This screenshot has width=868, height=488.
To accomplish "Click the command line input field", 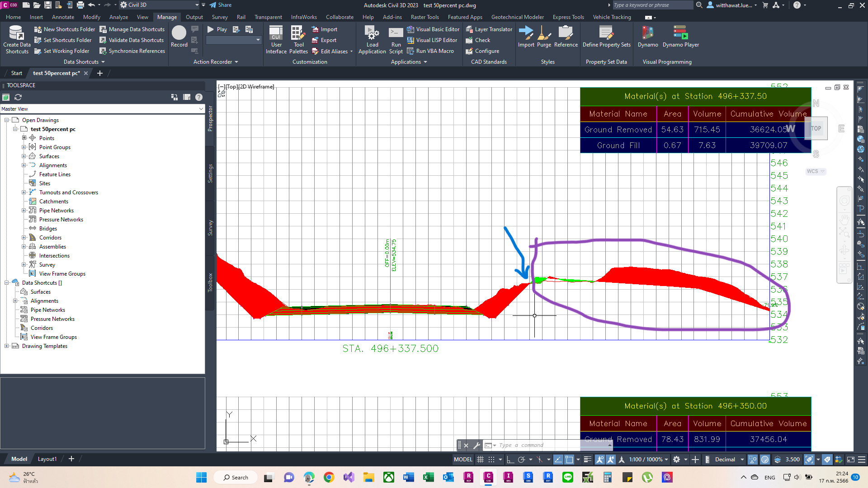I will tap(548, 445).
